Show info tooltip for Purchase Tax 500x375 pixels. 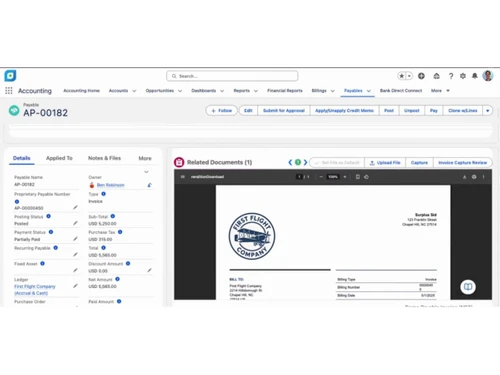pyautogui.click(x=120, y=232)
